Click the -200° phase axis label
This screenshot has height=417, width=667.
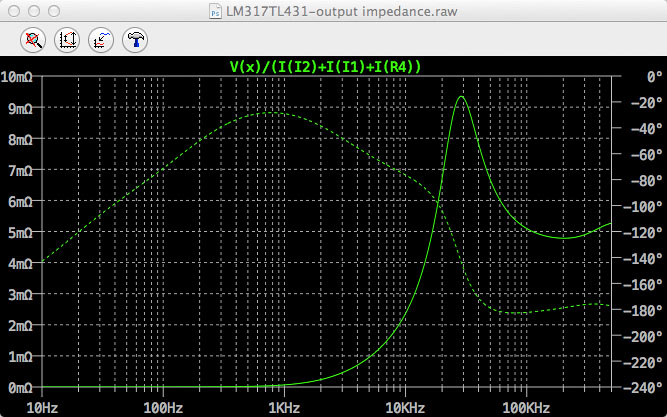pyautogui.click(x=643, y=336)
